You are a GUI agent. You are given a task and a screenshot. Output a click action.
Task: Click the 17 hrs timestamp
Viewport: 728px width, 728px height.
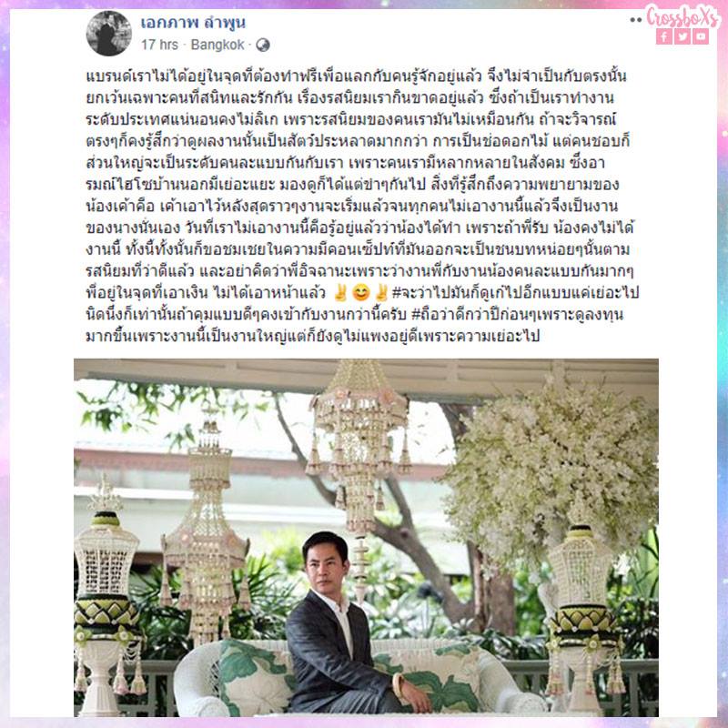pos(159,45)
